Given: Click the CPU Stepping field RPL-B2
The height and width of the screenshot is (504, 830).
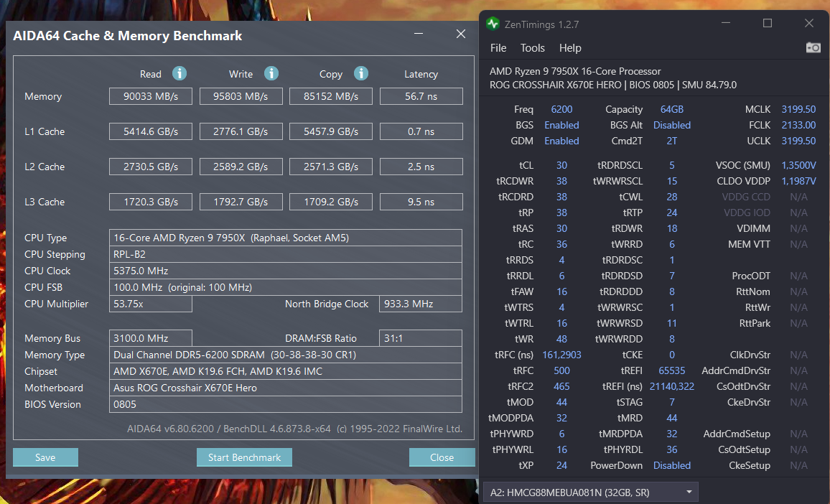Looking at the screenshot, I should [286, 254].
